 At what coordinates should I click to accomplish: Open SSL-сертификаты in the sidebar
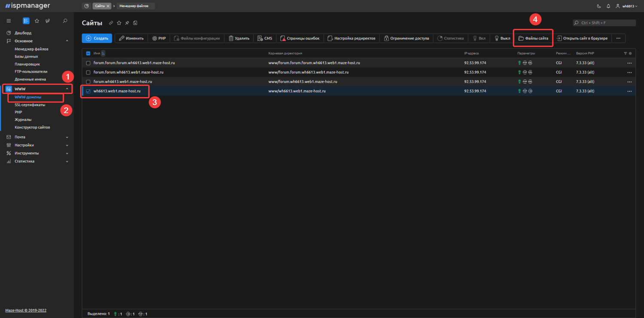pyautogui.click(x=30, y=104)
